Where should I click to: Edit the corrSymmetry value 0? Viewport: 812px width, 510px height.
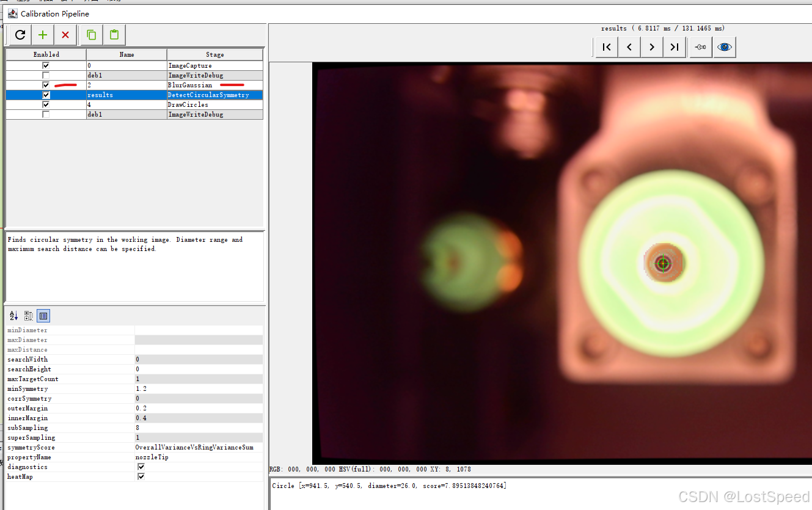tap(199, 398)
